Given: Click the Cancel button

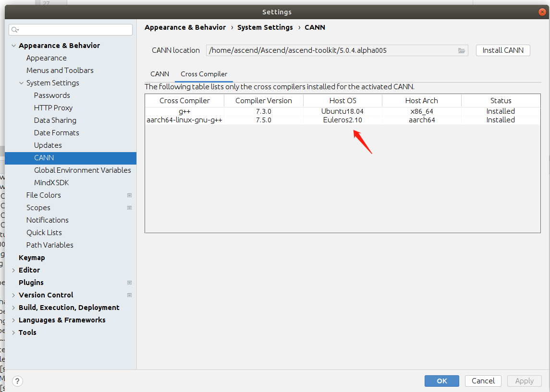Looking at the screenshot, I should click(483, 381).
